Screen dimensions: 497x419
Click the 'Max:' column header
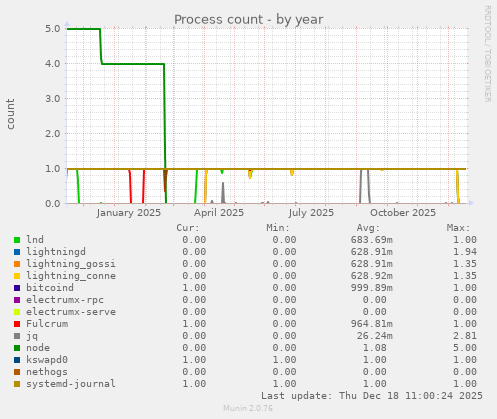(x=458, y=228)
